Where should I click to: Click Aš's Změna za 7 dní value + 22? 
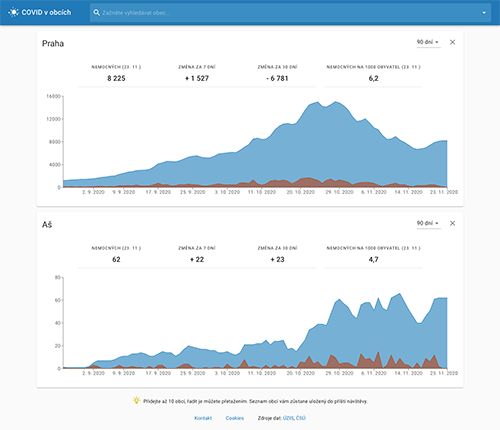pyautogui.click(x=197, y=259)
